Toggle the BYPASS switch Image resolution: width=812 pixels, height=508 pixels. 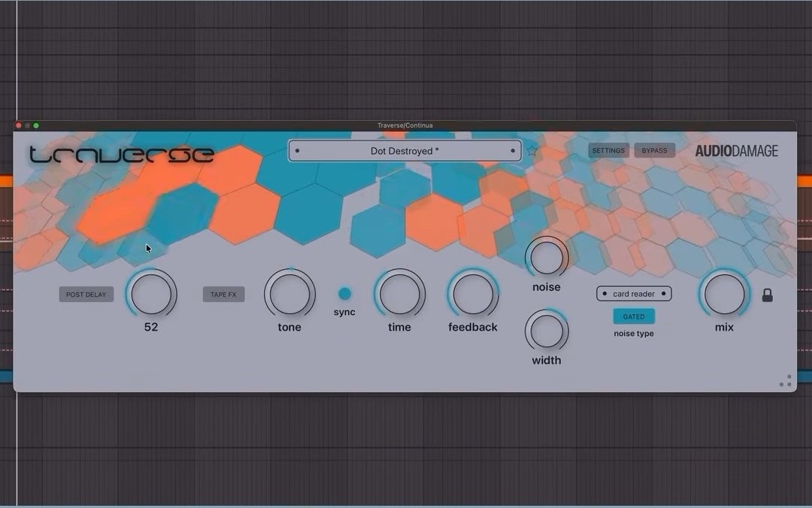pos(655,151)
